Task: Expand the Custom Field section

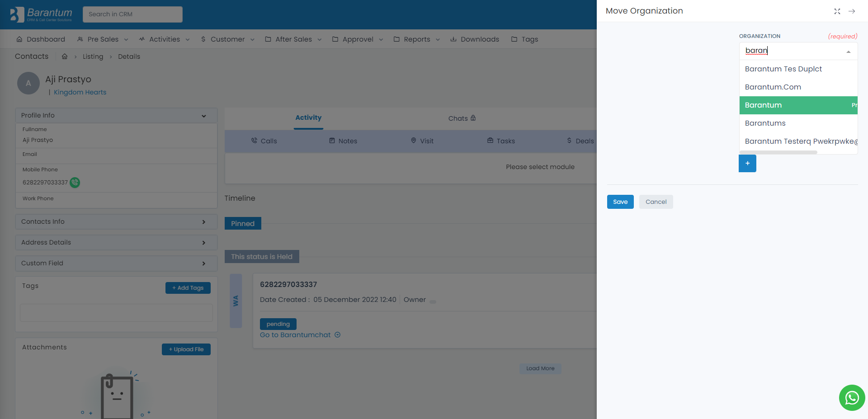Action: coord(116,263)
